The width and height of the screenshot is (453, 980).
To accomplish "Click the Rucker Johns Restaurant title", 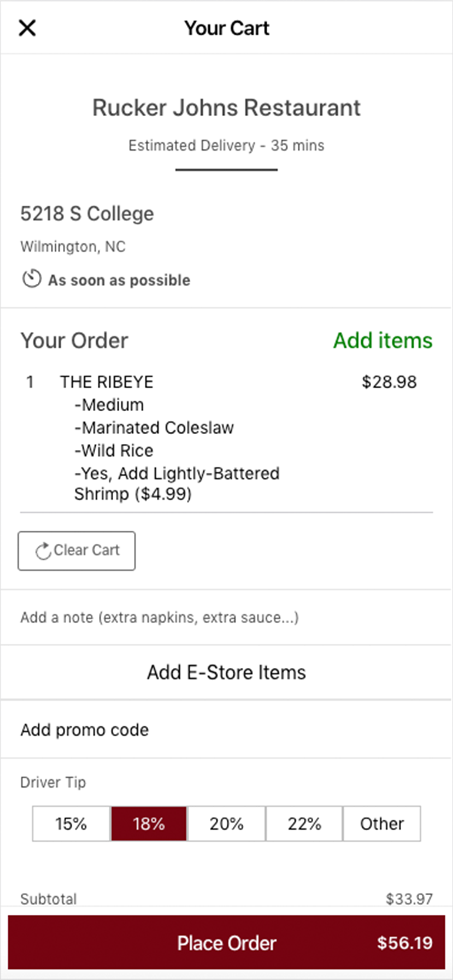I will 226,108.
